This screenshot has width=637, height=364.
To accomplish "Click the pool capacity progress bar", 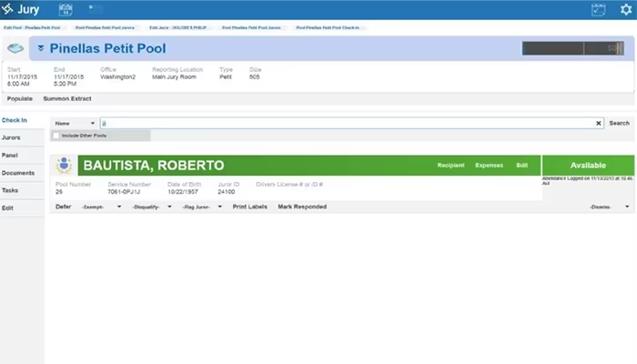I will 572,48.
